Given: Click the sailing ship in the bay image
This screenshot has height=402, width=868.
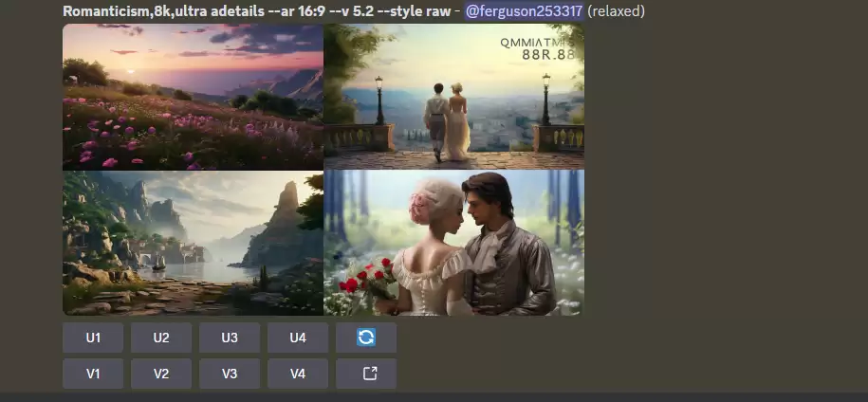Looking at the screenshot, I should [x=158, y=262].
